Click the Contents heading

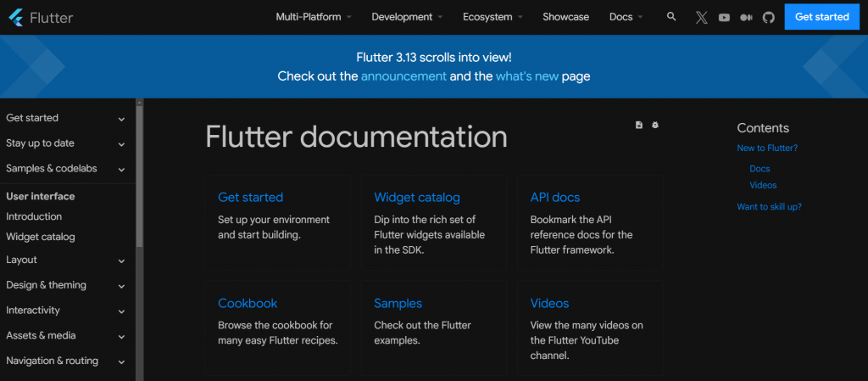pyautogui.click(x=763, y=128)
